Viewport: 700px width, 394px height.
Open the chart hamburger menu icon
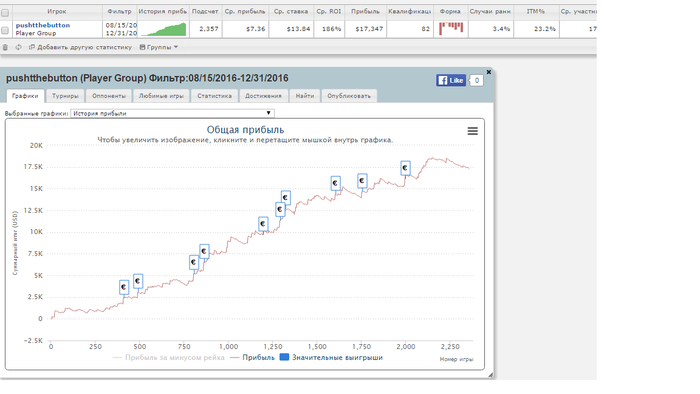[472, 131]
